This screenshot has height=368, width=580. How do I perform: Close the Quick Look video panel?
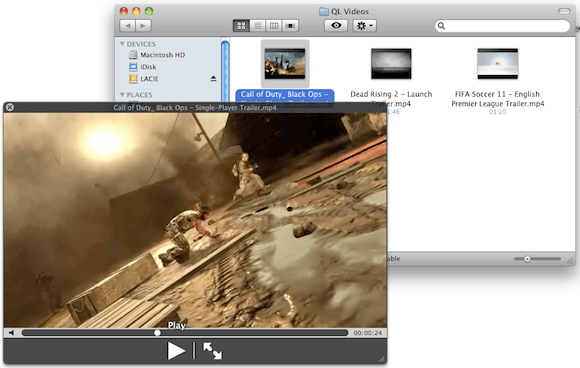[x=10, y=107]
